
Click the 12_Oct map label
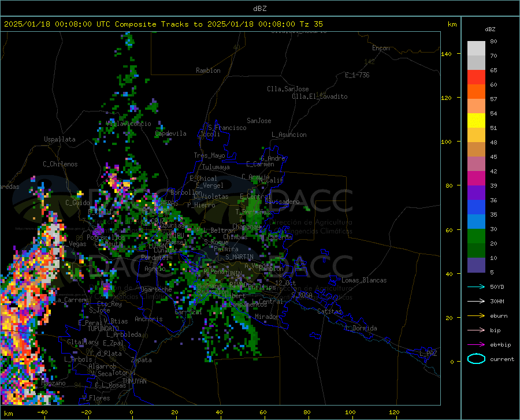click(x=285, y=283)
